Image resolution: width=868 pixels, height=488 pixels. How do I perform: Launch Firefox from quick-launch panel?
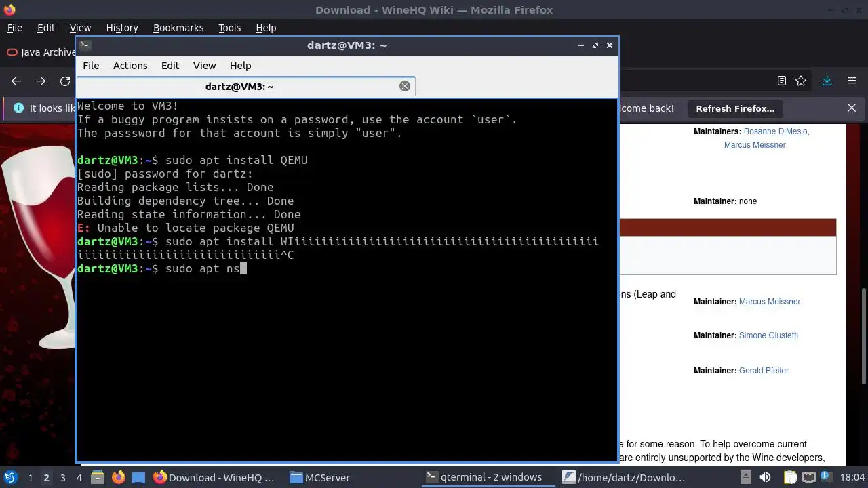click(118, 477)
